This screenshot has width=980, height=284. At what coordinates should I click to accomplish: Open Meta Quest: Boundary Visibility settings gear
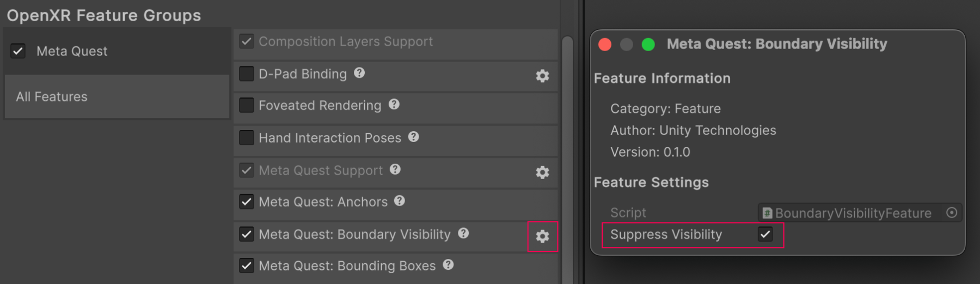pyautogui.click(x=542, y=237)
